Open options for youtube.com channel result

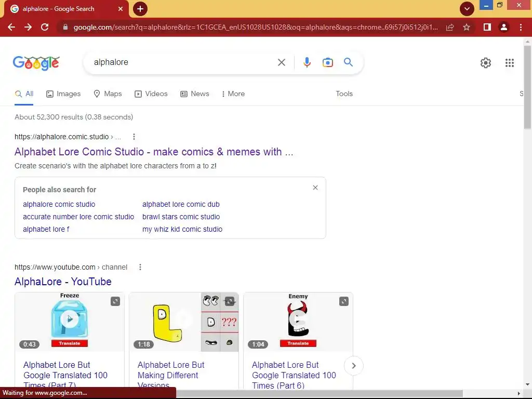pyautogui.click(x=140, y=268)
